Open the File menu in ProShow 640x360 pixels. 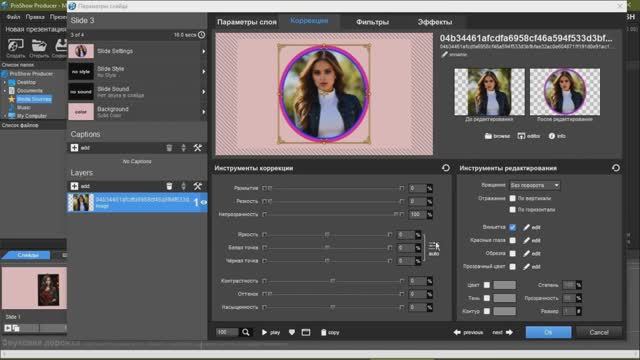click(x=13, y=17)
